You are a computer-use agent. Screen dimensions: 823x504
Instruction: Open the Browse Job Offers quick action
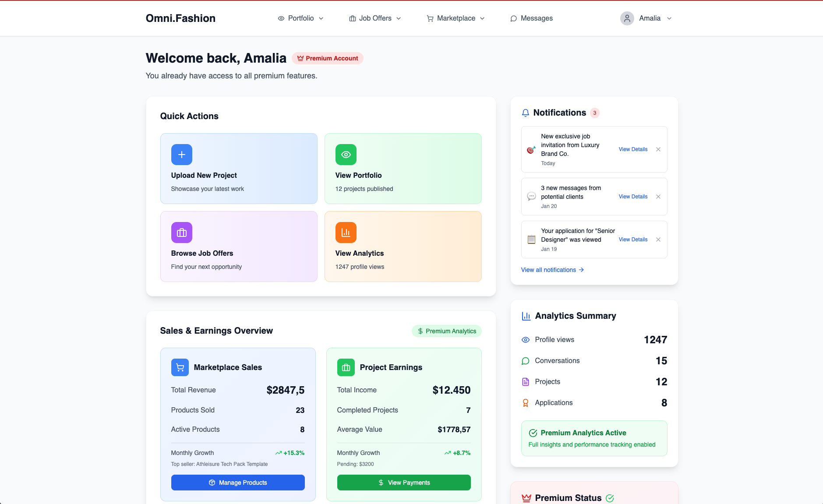(239, 247)
